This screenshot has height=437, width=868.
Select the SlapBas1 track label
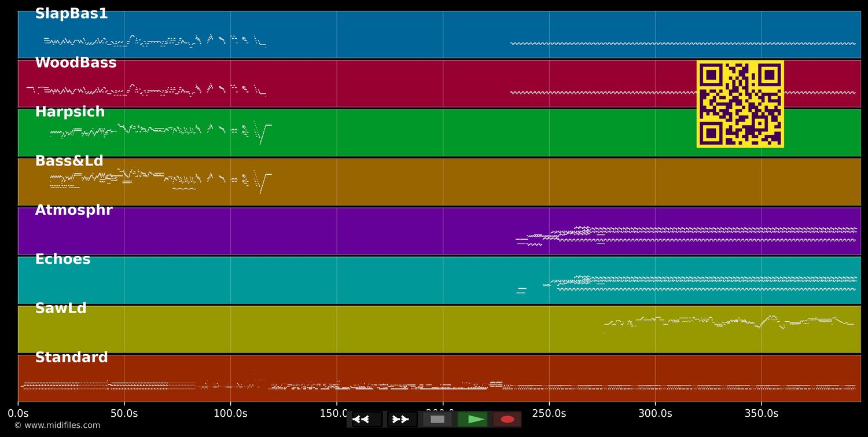(71, 14)
